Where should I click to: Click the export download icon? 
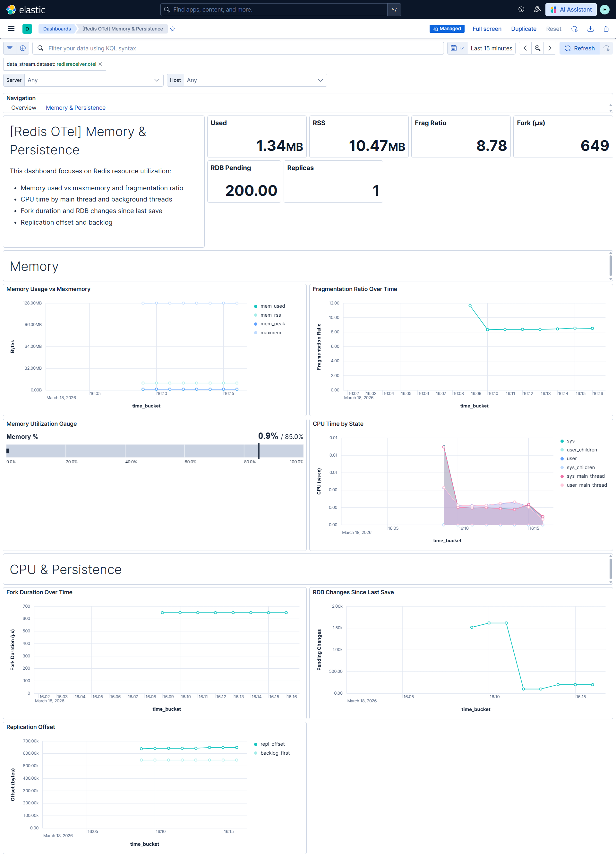590,29
